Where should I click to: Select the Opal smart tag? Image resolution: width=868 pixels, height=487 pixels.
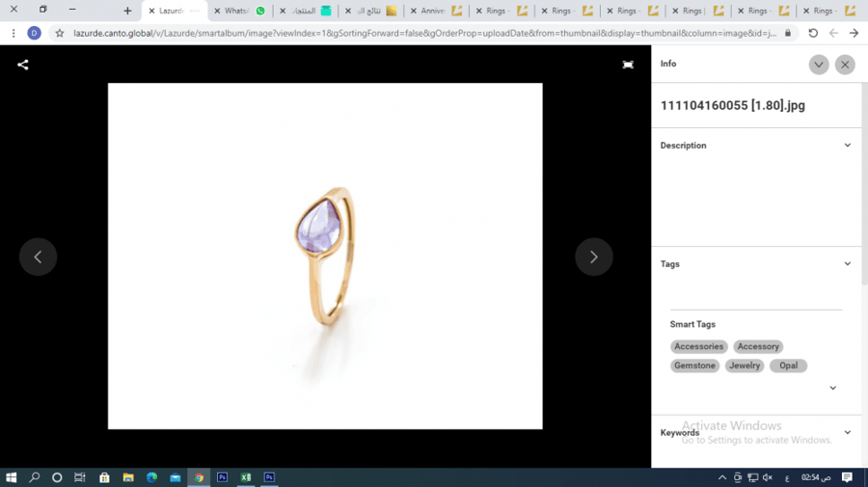pos(788,365)
